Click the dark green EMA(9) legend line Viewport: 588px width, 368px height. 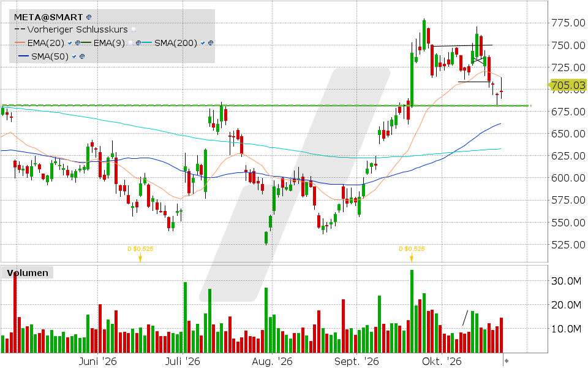(86, 42)
